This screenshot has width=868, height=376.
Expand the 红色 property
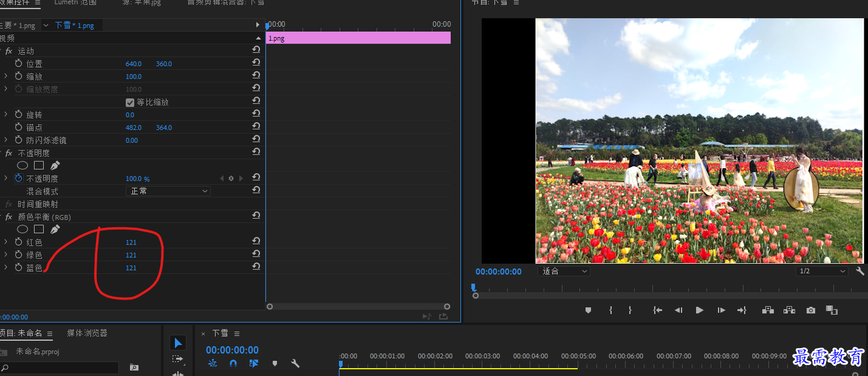[x=6, y=242]
